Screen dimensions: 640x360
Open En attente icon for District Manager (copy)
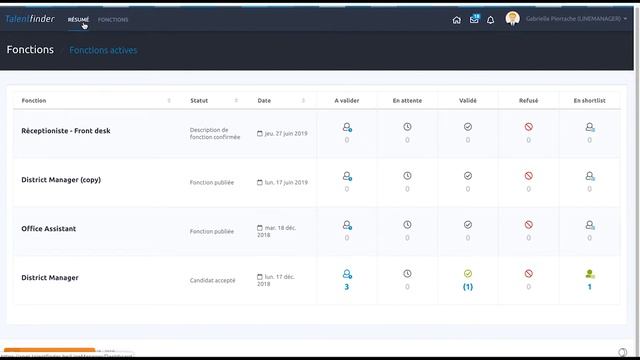(407, 176)
